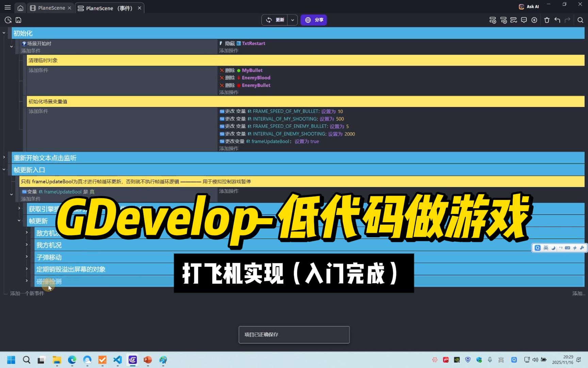Viewport: 588px width, 368px height.
Task: Go to the Home tab icon
Action: (20, 8)
